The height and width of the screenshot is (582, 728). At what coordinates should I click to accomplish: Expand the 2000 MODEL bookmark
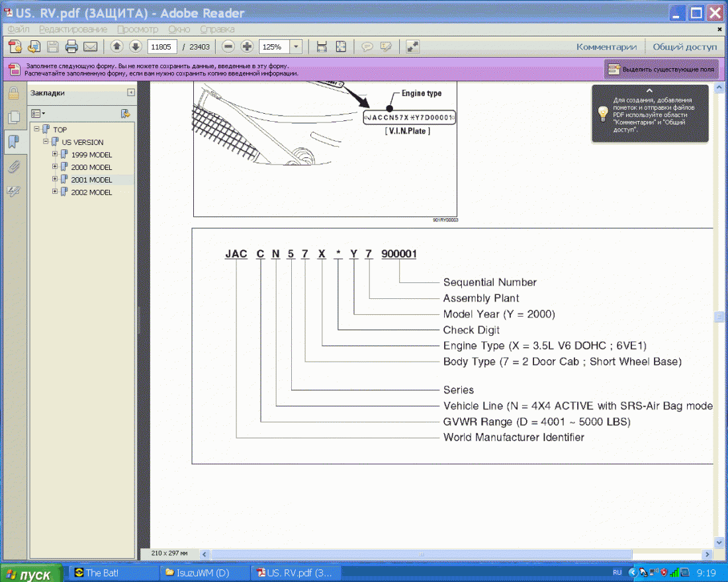[x=55, y=167]
